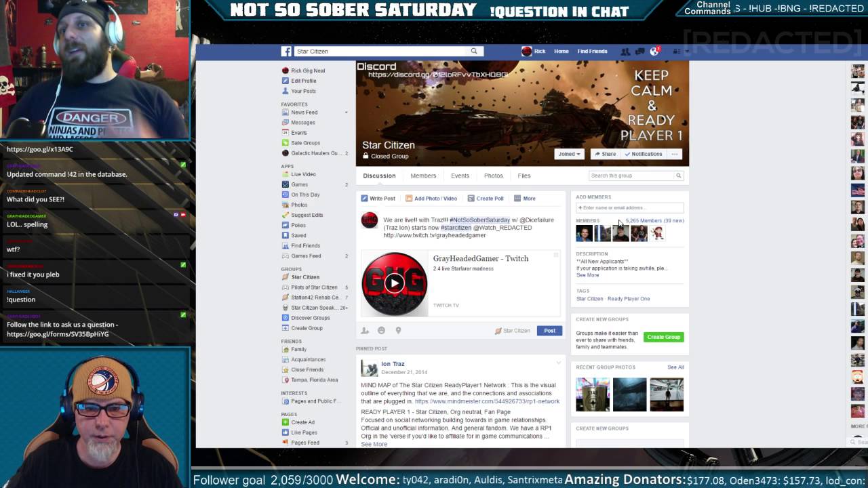868x488 pixels.
Task: Click the Add Photo / Video icon
Action: [x=409, y=199]
